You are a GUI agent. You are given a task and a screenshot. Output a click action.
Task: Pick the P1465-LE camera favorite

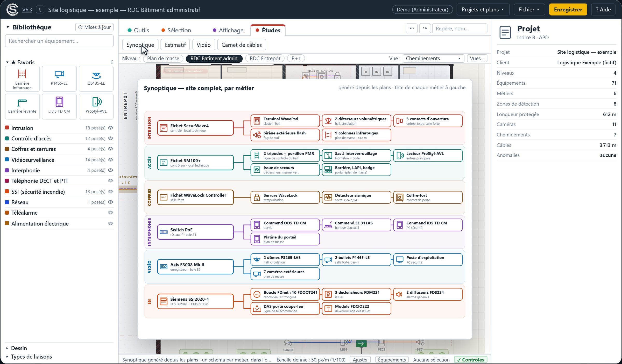coord(59,78)
